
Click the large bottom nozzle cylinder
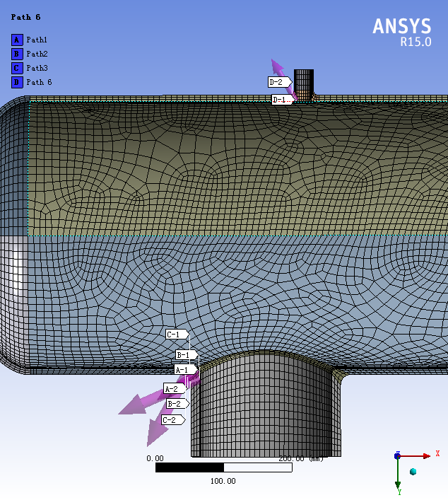266,408
